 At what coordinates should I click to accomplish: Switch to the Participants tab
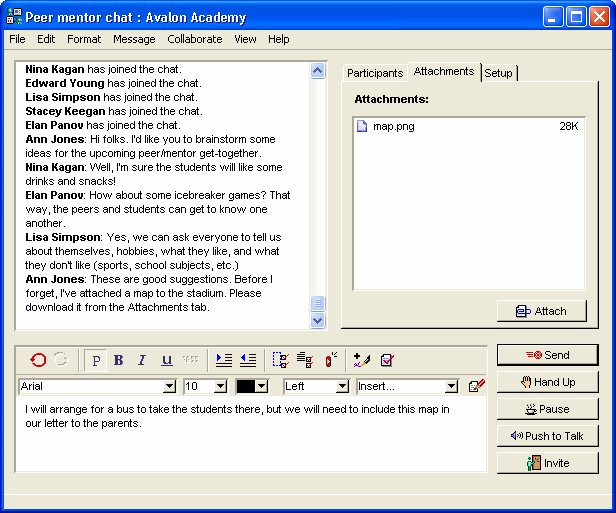pyautogui.click(x=375, y=73)
